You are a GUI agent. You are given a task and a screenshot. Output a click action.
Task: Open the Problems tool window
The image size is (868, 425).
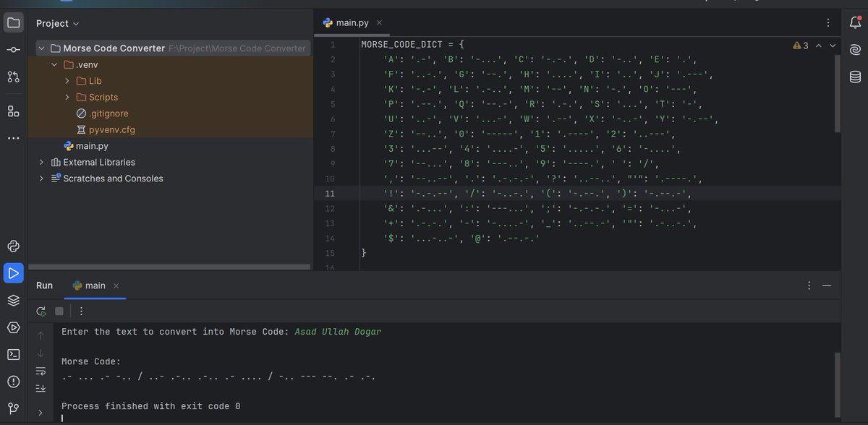[x=13, y=381]
